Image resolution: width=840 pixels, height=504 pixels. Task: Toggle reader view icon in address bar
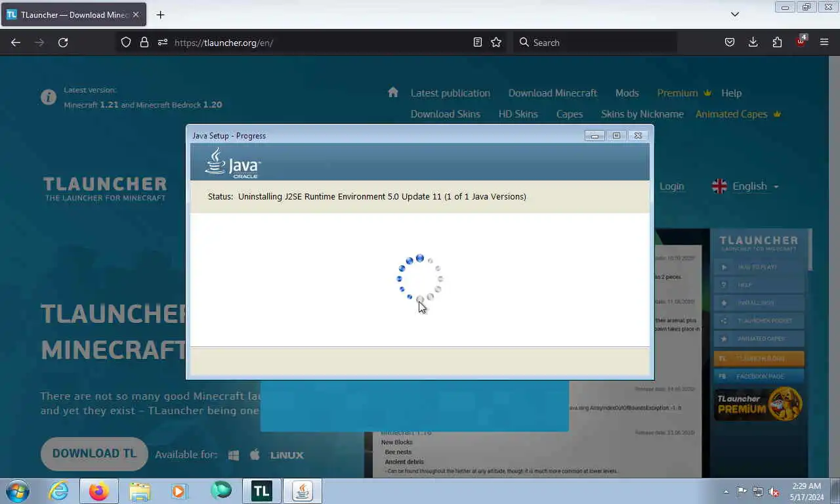478,42
